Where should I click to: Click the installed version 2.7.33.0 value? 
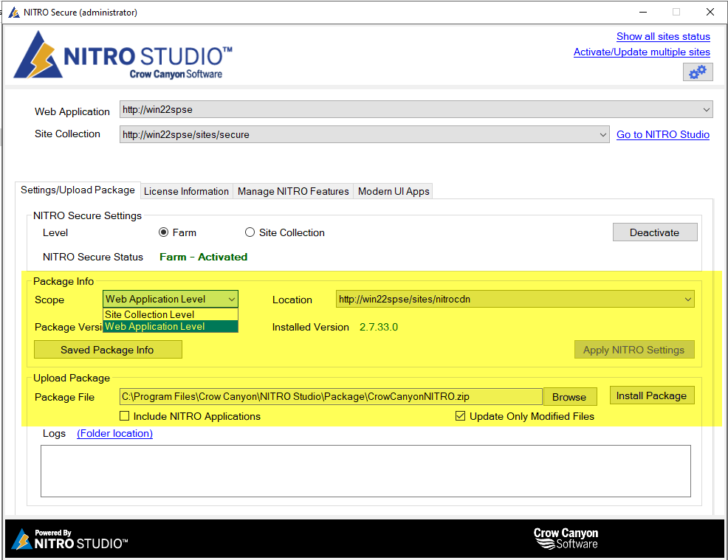point(378,327)
